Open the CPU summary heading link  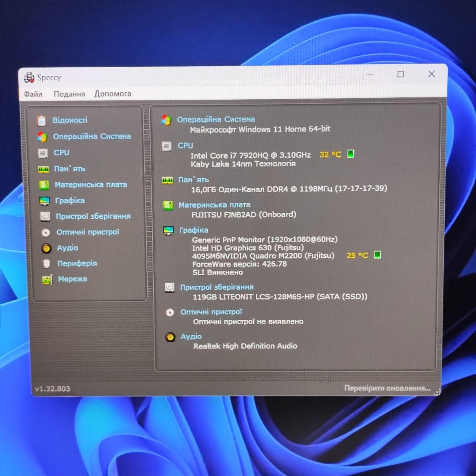[x=185, y=145]
